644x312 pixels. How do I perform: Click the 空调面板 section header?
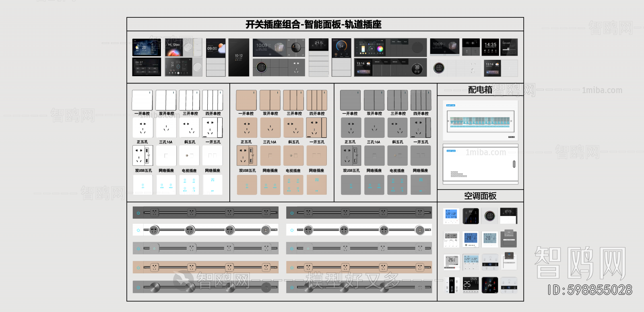480,196
